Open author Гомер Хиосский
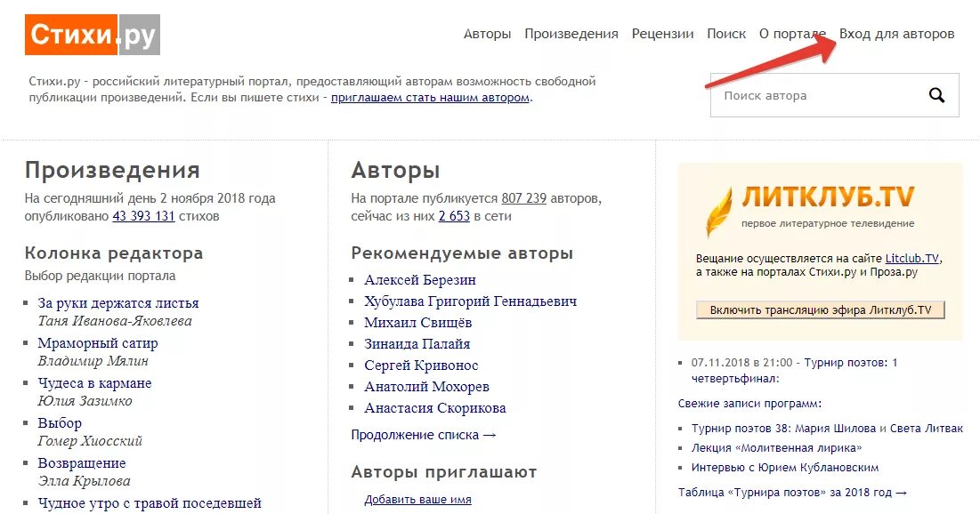 pyautogui.click(x=90, y=441)
